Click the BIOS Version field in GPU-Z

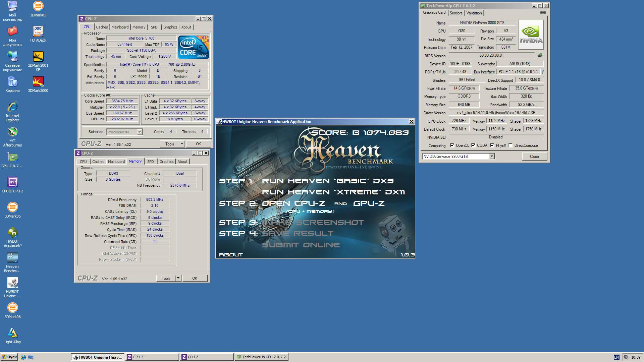[x=491, y=55]
